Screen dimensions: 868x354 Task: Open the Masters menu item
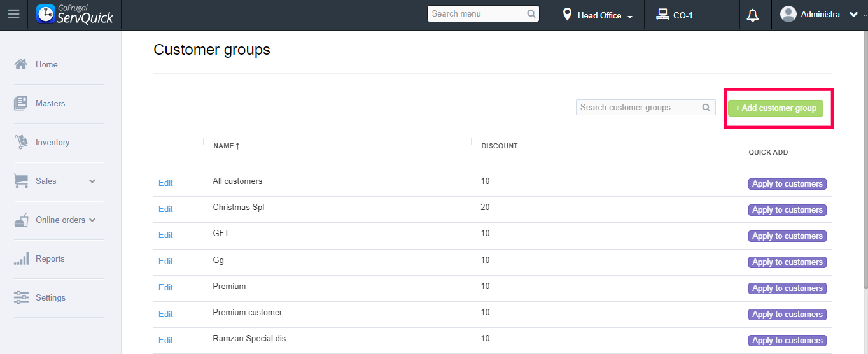[x=50, y=103]
